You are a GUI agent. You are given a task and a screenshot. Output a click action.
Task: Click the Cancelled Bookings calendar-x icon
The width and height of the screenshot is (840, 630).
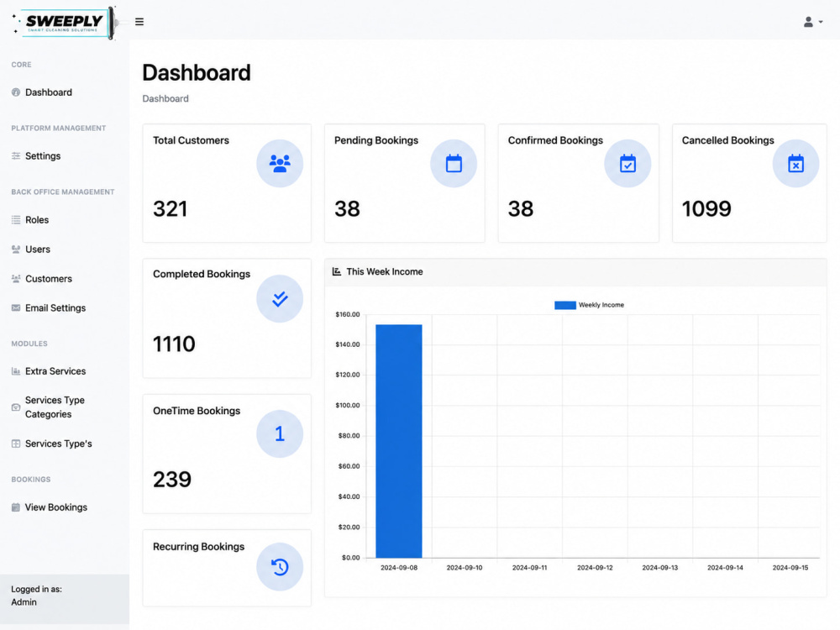[795, 164]
